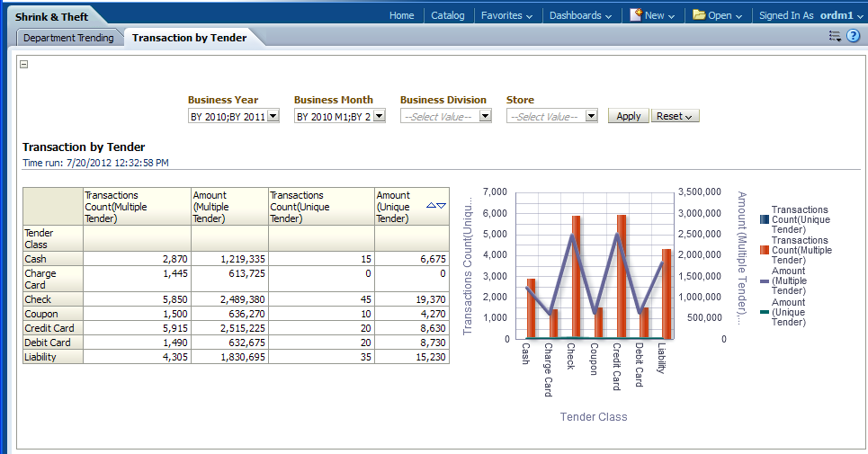
Task: Click the 5,850 transactions count cell
Action: 137,299
